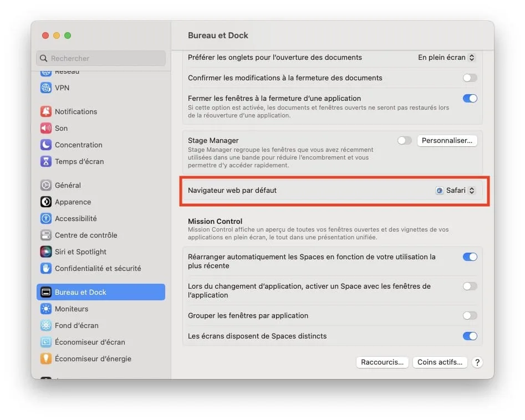Select the Bureau et Dock sidebar item
Image resolution: width=525 pixels, height=420 pixels.
click(101, 292)
